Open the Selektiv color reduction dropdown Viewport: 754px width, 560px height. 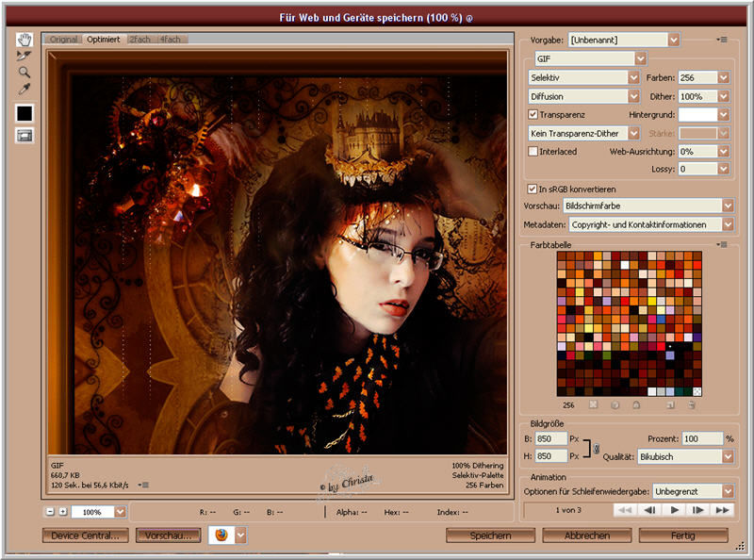point(633,77)
